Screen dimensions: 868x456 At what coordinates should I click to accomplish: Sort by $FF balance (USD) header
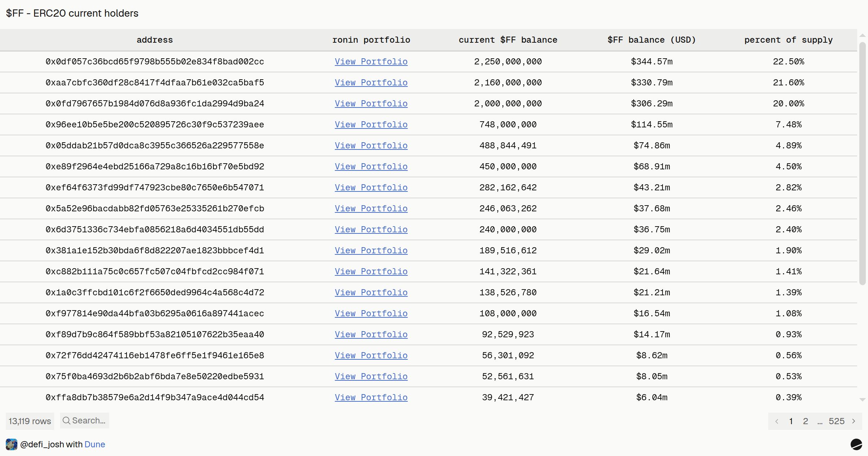tap(652, 40)
